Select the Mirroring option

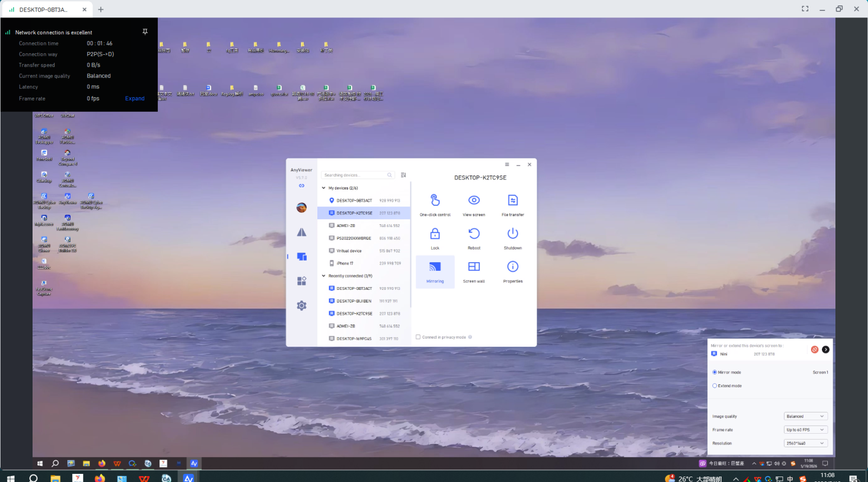435,271
